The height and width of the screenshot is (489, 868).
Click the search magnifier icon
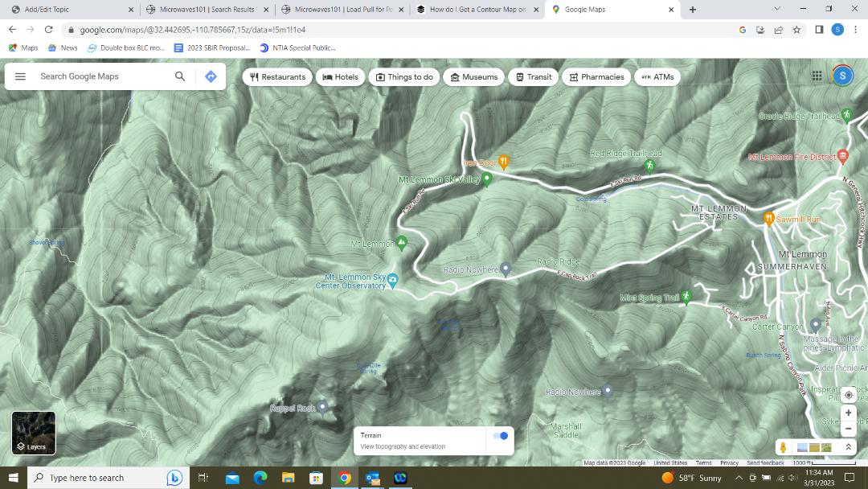180,76
